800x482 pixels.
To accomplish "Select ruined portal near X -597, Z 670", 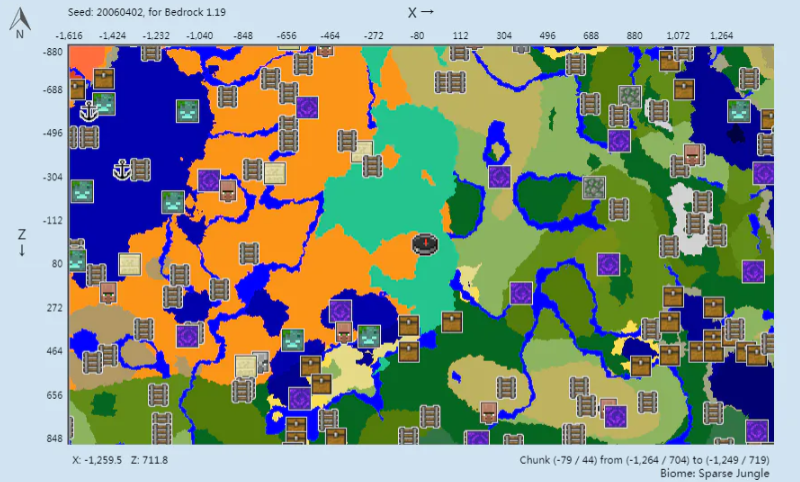I will click(300, 399).
